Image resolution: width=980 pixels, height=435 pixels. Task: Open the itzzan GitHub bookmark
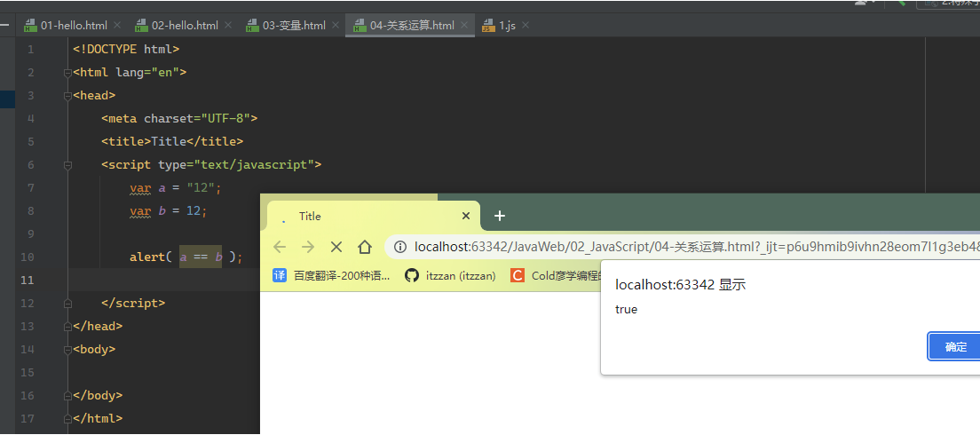pos(450,275)
